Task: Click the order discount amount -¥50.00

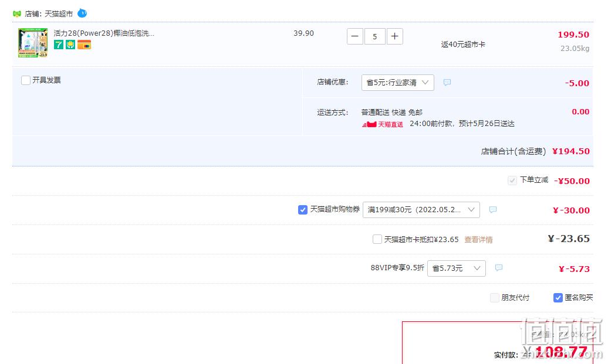Action: click(x=572, y=181)
